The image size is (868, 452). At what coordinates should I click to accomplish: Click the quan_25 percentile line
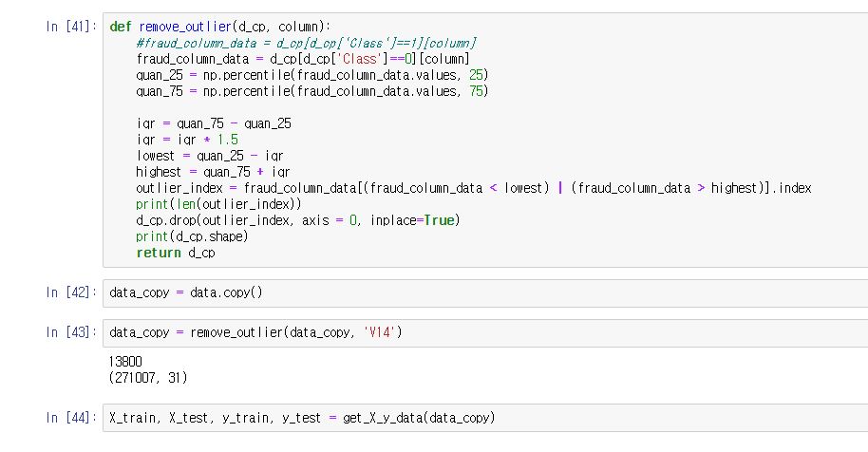pyautogui.click(x=312, y=75)
